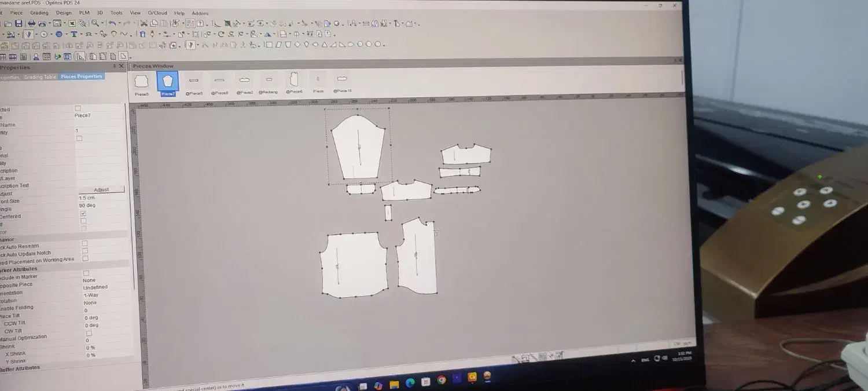Viewport: 868px width, 391px height.
Task: Click the Adjust button
Action: 101,190
